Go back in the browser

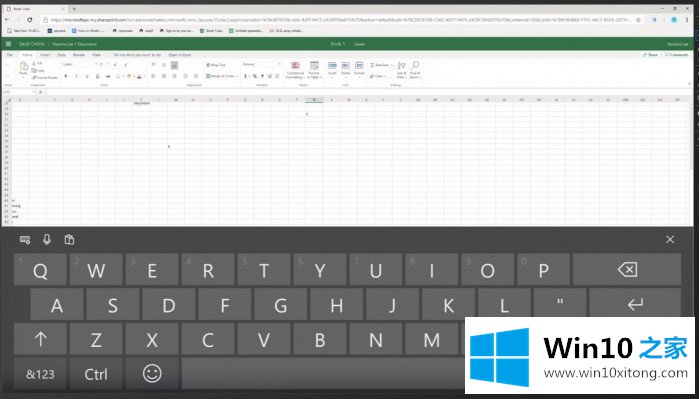pyautogui.click(x=7, y=20)
